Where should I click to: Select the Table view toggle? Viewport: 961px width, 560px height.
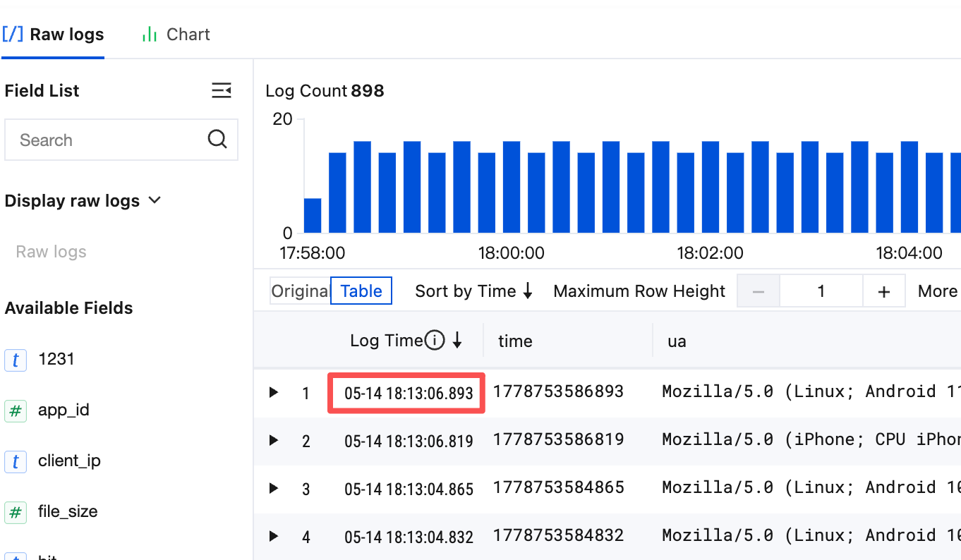coord(361,291)
